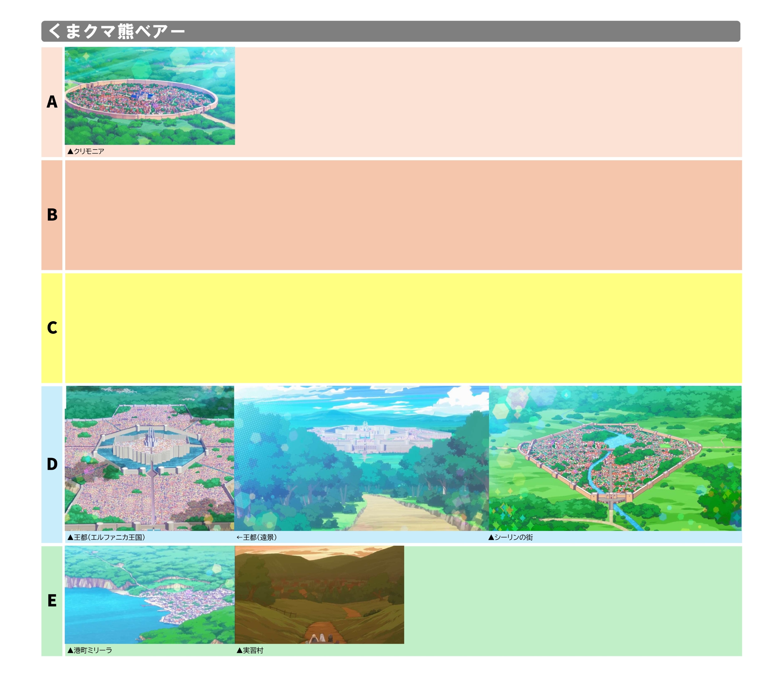Click the ▲実習村 caption
Image resolution: width=784 pixels, height=677 pixels.
[250, 650]
